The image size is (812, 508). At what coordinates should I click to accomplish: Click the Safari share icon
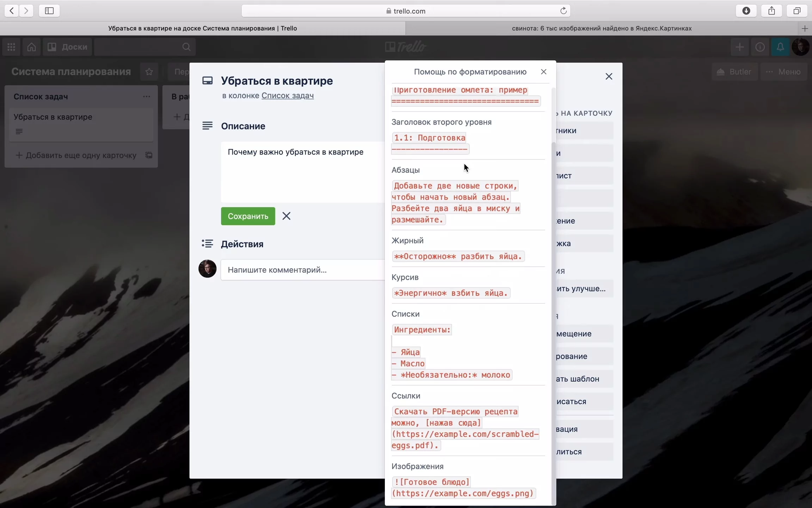[x=771, y=11]
